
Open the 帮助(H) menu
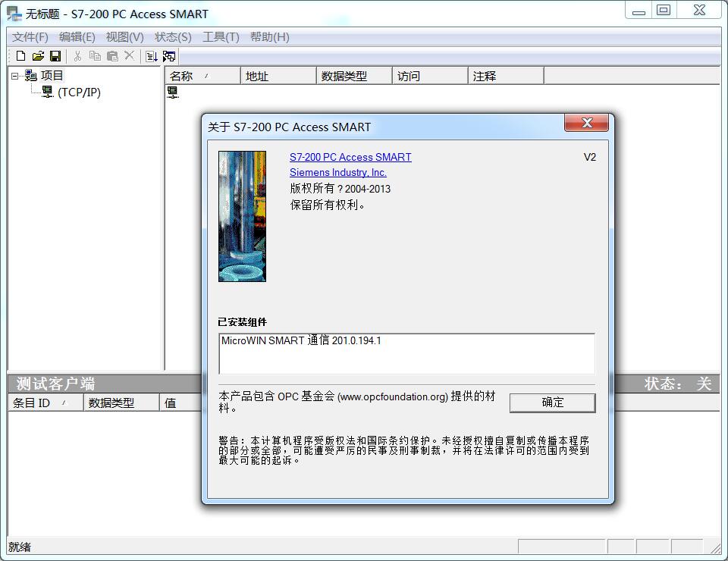point(269,37)
